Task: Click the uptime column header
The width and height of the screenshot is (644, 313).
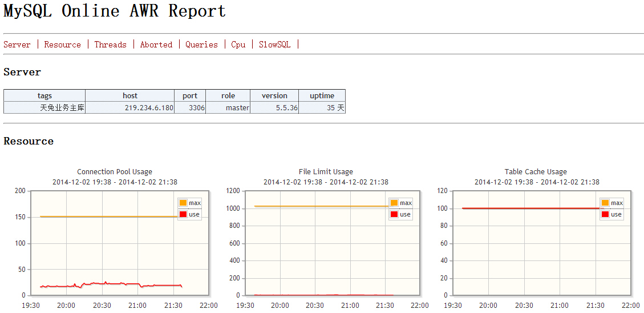Action: 322,95
